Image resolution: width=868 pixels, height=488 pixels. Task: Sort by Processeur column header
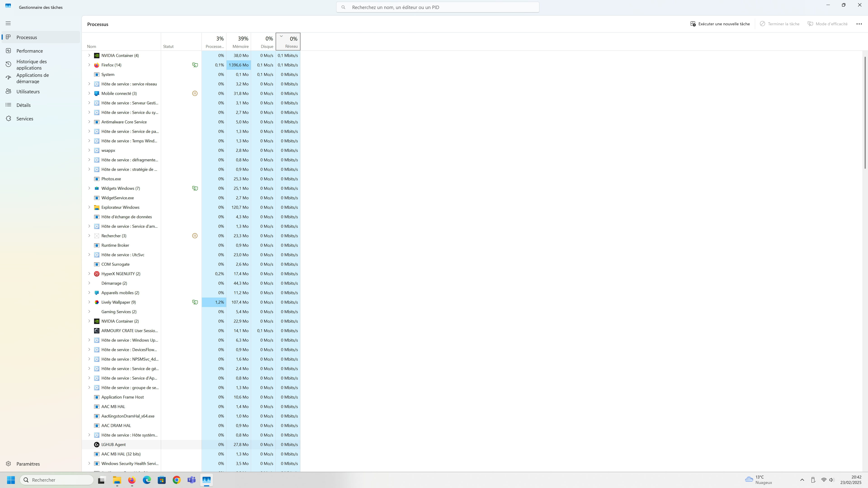click(214, 42)
